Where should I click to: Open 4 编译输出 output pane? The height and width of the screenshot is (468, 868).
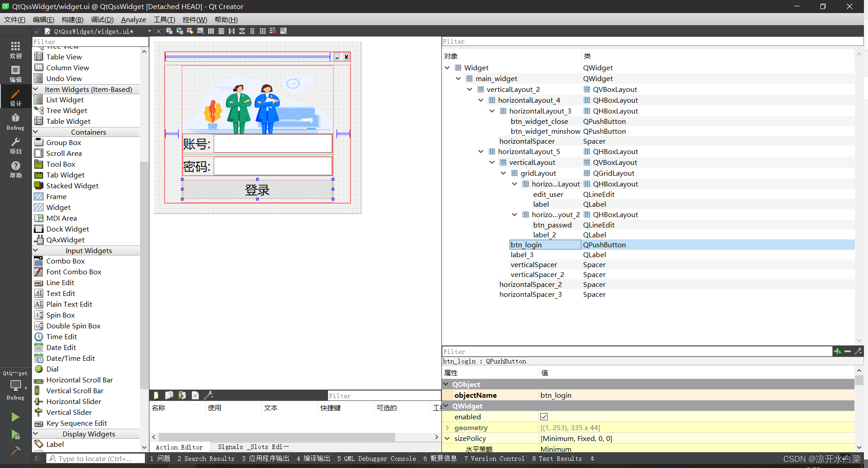(313, 459)
